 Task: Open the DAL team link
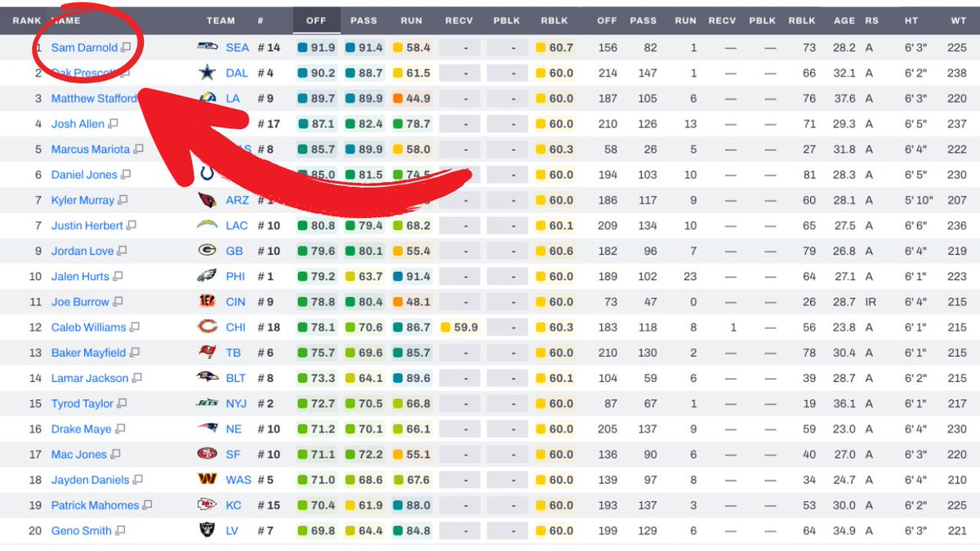(x=237, y=73)
